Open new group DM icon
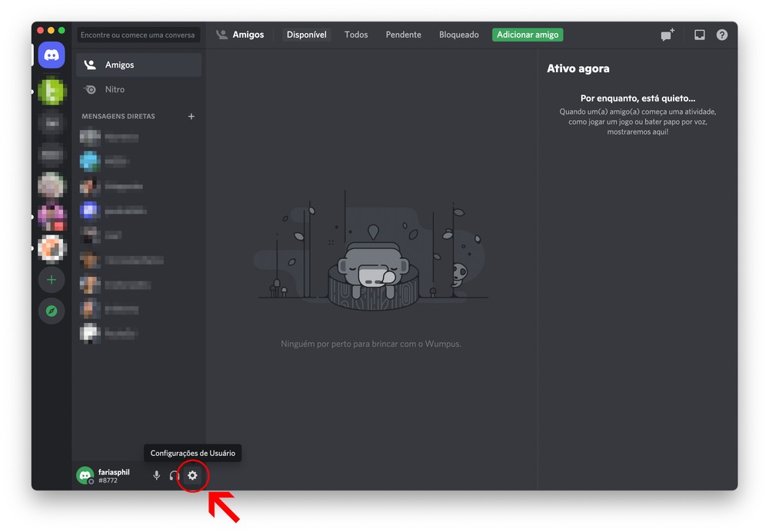This screenshot has width=769, height=532. click(x=667, y=35)
